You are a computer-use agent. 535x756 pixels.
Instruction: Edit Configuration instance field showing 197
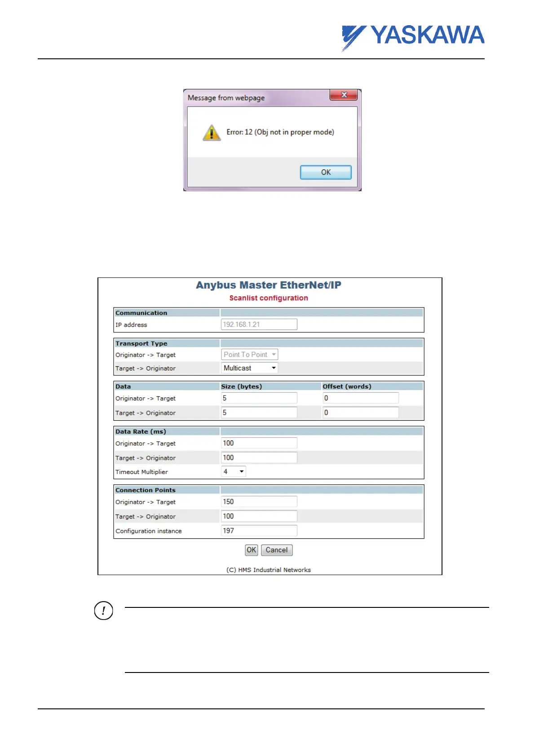pyautogui.click(x=259, y=531)
